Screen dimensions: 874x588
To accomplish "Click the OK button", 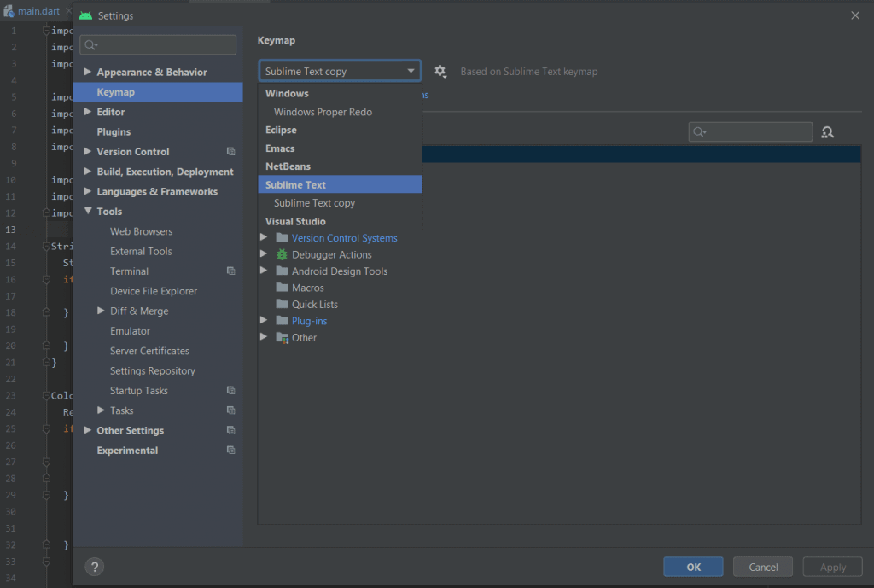I will tap(693, 567).
